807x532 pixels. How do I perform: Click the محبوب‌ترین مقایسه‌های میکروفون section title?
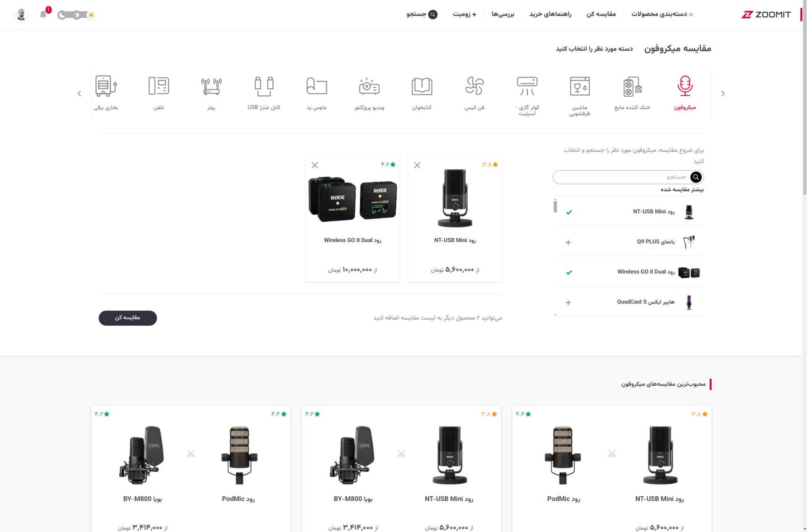coord(663,384)
